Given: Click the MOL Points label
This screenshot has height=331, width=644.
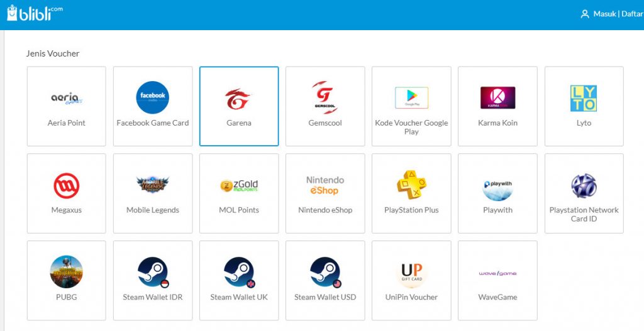Looking at the screenshot, I should click(x=239, y=210).
